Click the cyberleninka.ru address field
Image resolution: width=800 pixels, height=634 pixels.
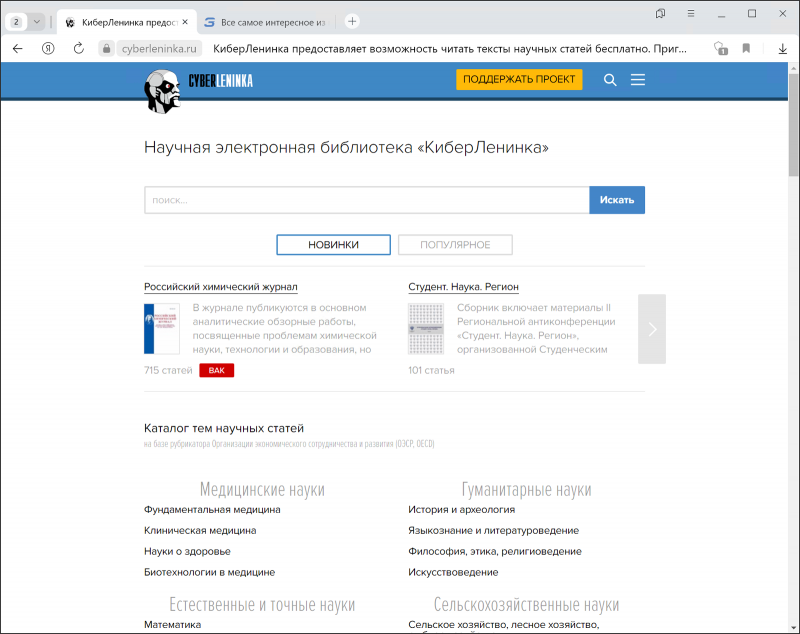click(x=159, y=48)
